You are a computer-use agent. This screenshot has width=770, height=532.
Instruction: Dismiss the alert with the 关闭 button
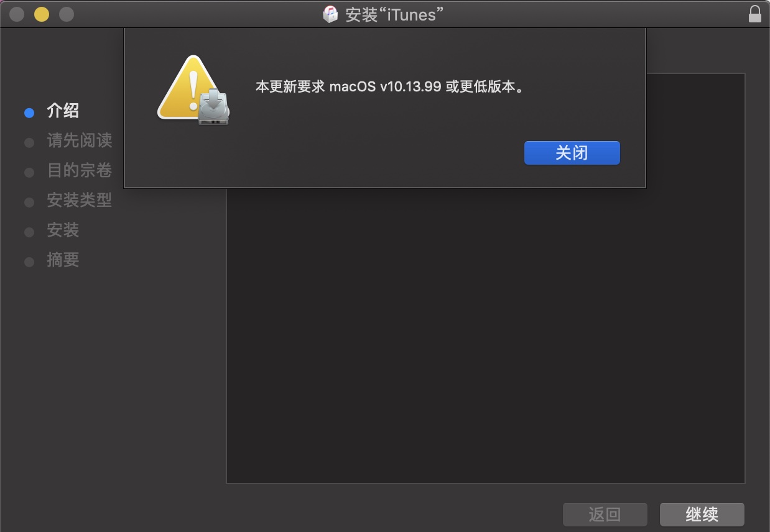point(572,153)
